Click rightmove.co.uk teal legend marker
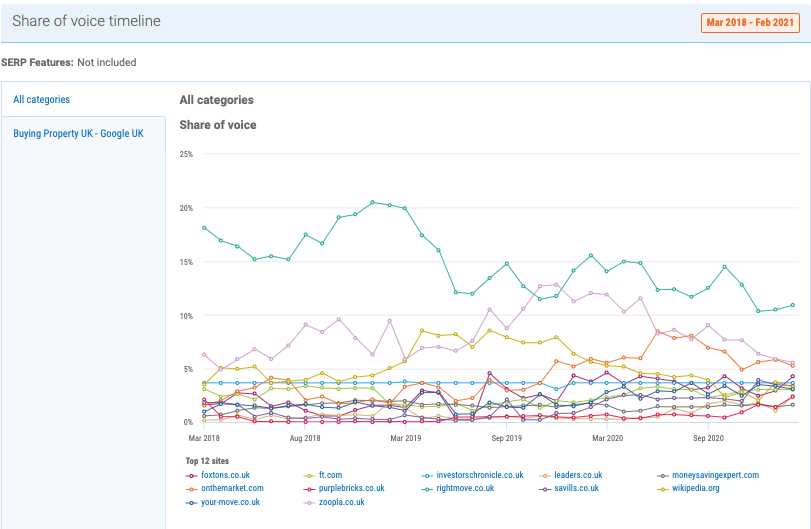Screen dimensions: 811x529 coord(427,489)
